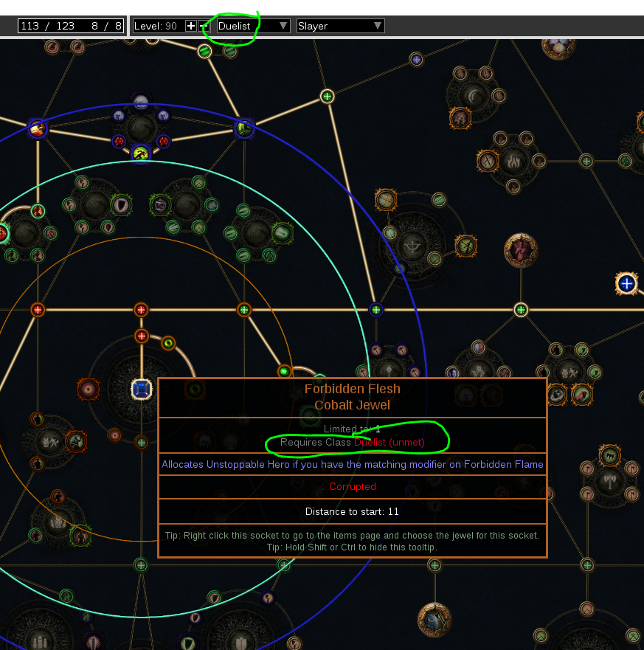Click the crescent mastery icon in cluster center
The width and height of the screenshot is (644, 650).
[x=474, y=96]
